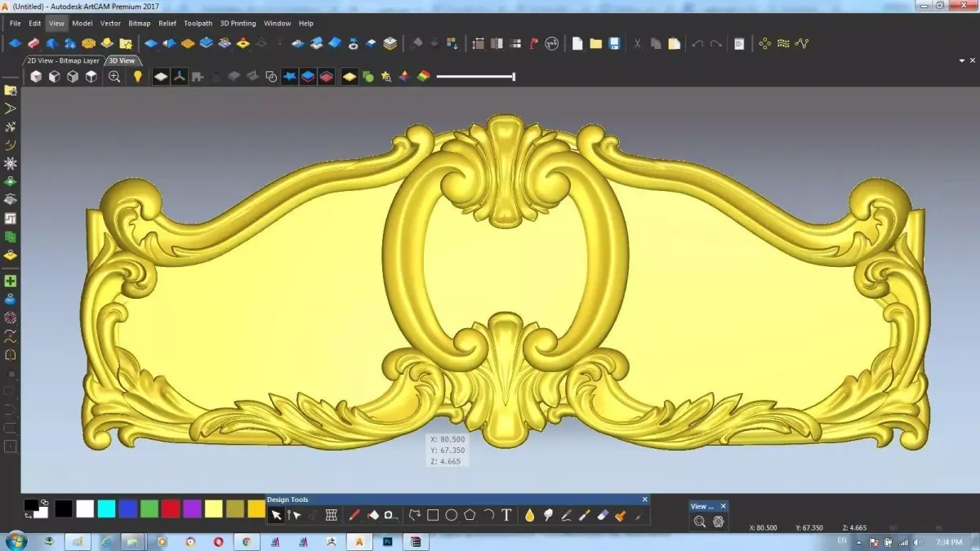Select the Create Rectangle tool
This screenshot has height=551, width=980.
click(x=433, y=515)
